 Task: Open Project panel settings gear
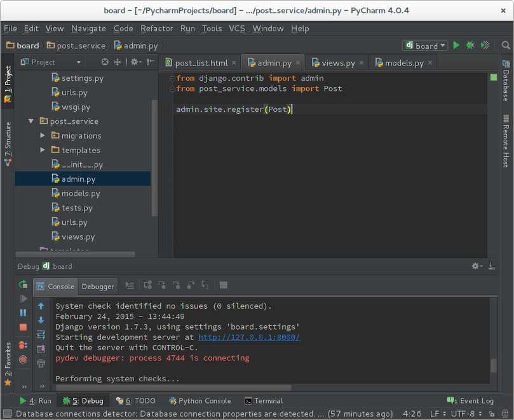pyautogui.click(x=136, y=62)
